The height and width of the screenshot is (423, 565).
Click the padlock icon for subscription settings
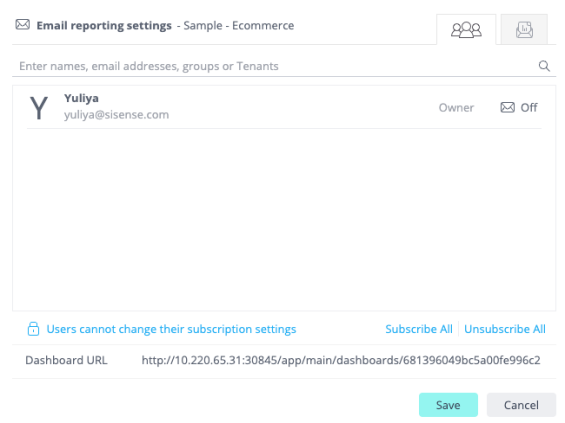[x=34, y=329]
